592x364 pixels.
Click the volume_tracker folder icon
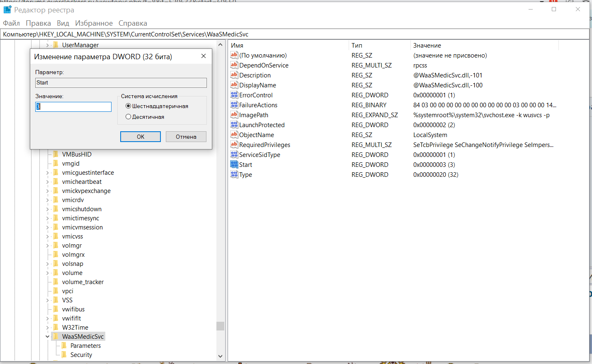(x=56, y=282)
